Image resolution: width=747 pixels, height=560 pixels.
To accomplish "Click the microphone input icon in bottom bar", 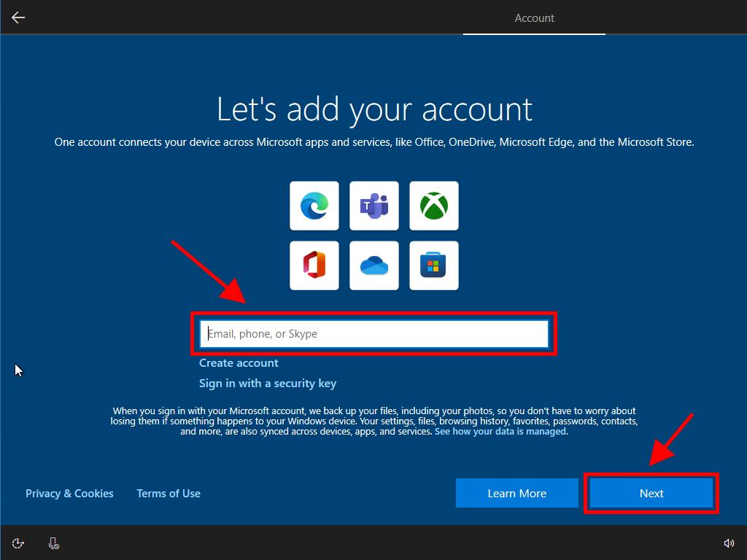I will pyautogui.click(x=53, y=542).
